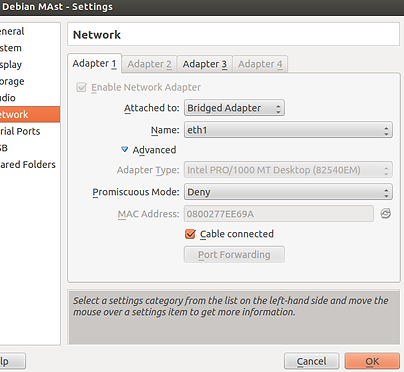This screenshot has height=372, width=404.
Task: Click the Port Forwarding button
Action: pos(234,255)
